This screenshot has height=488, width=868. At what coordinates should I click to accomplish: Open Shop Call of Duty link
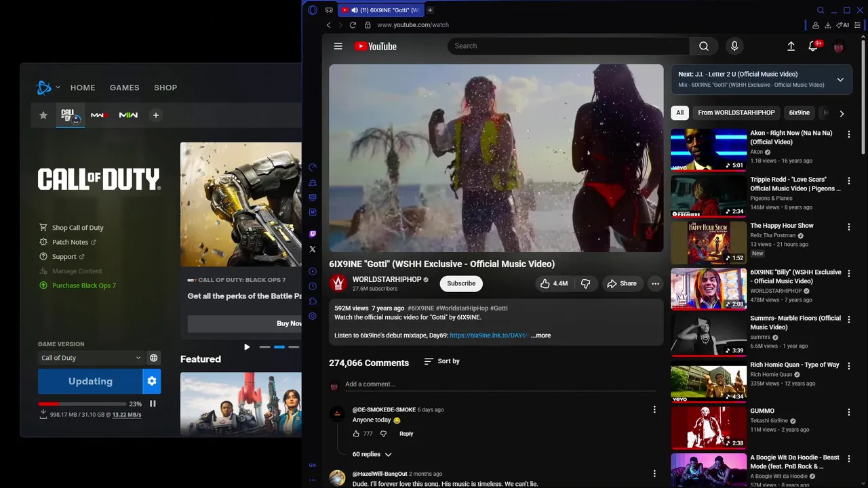tap(72, 228)
